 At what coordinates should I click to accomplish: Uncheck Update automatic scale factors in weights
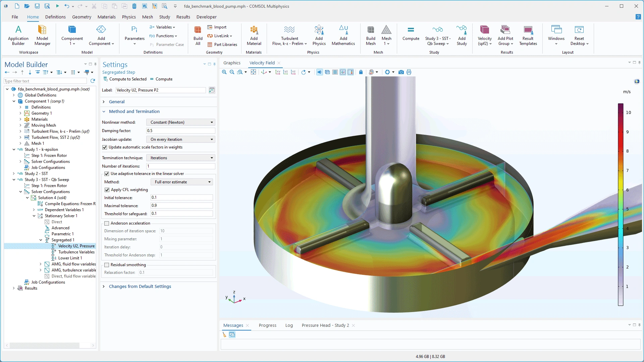105,147
